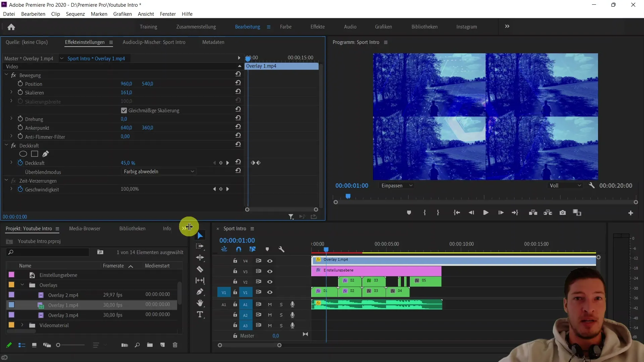
Task: Select the Pen tool in tools panel
Action: point(200,292)
